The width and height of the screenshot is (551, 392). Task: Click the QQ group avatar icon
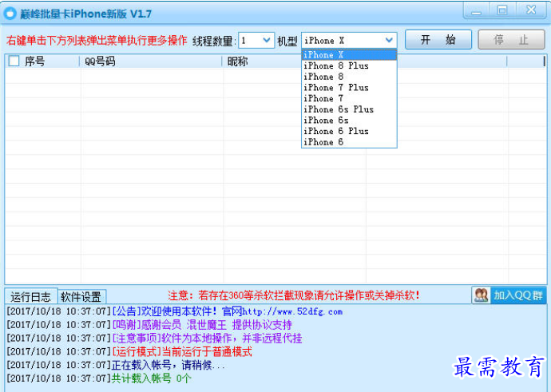click(x=481, y=295)
